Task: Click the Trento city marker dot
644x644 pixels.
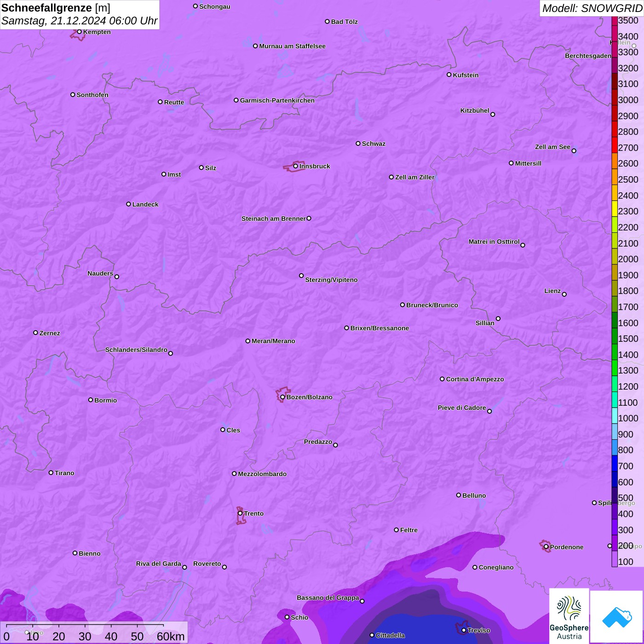Action: pos(240,513)
